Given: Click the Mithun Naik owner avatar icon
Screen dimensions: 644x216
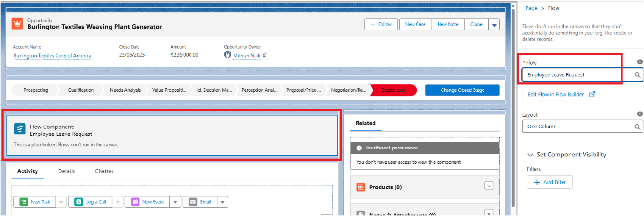Looking at the screenshot, I should pos(227,55).
